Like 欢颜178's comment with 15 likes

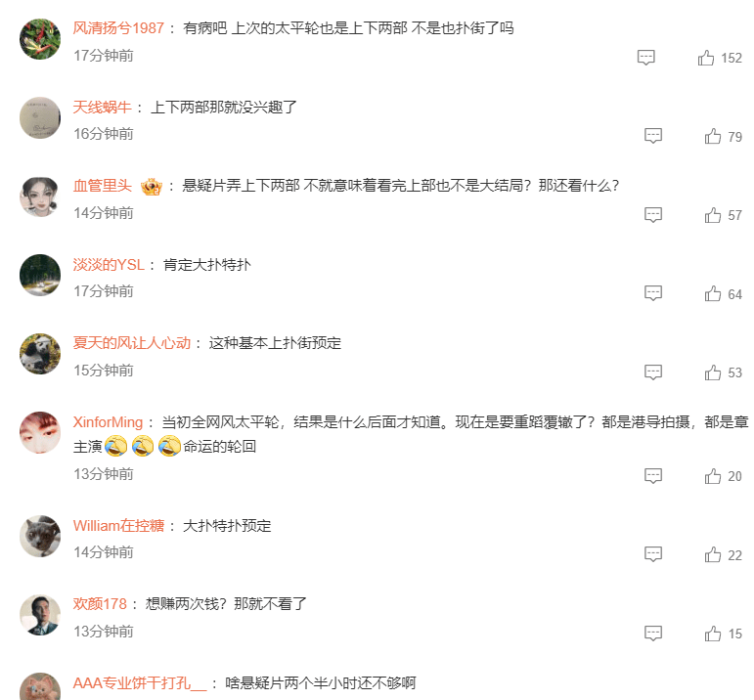click(713, 634)
